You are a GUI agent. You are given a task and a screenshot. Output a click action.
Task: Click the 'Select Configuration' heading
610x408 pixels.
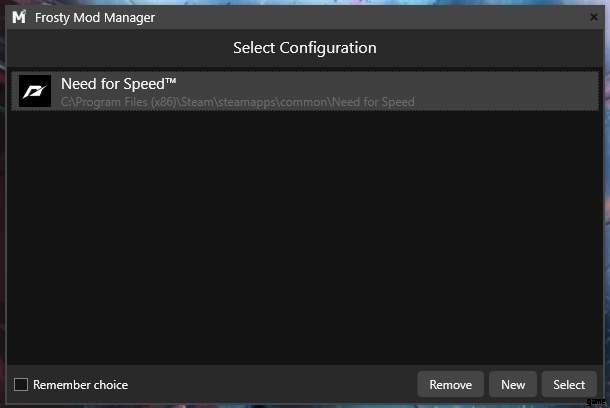(304, 48)
